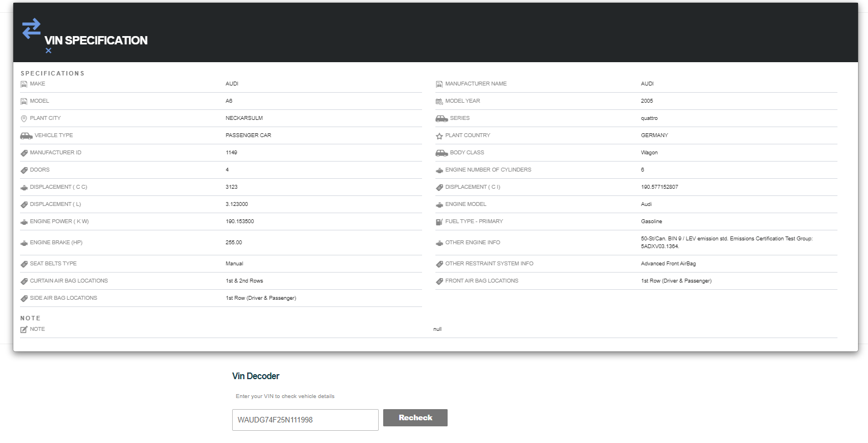Select the series value quattro
The height and width of the screenshot is (443, 868).
[x=649, y=118]
